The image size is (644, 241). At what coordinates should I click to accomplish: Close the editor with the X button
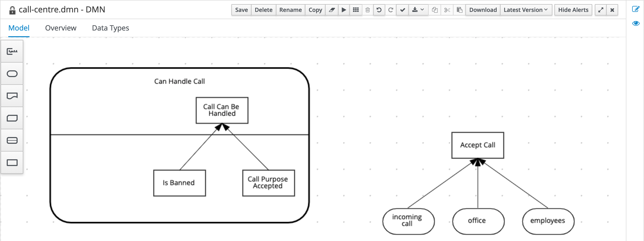[x=612, y=10]
